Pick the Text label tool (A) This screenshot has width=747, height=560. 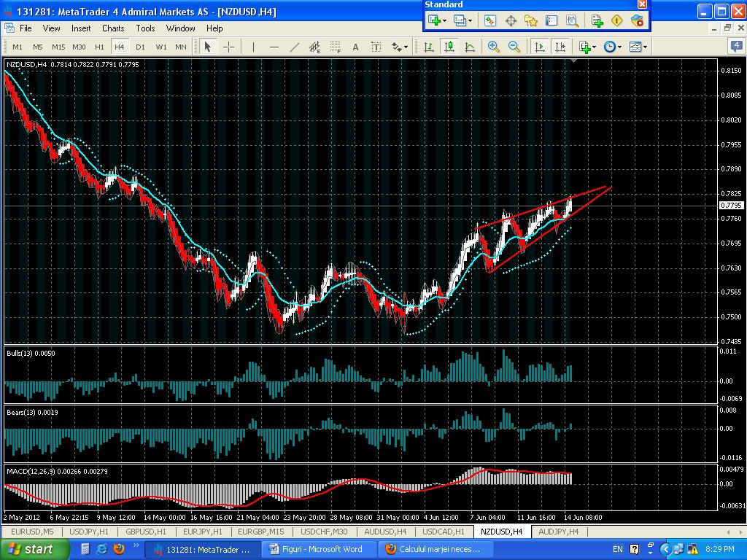click(356, 47)
